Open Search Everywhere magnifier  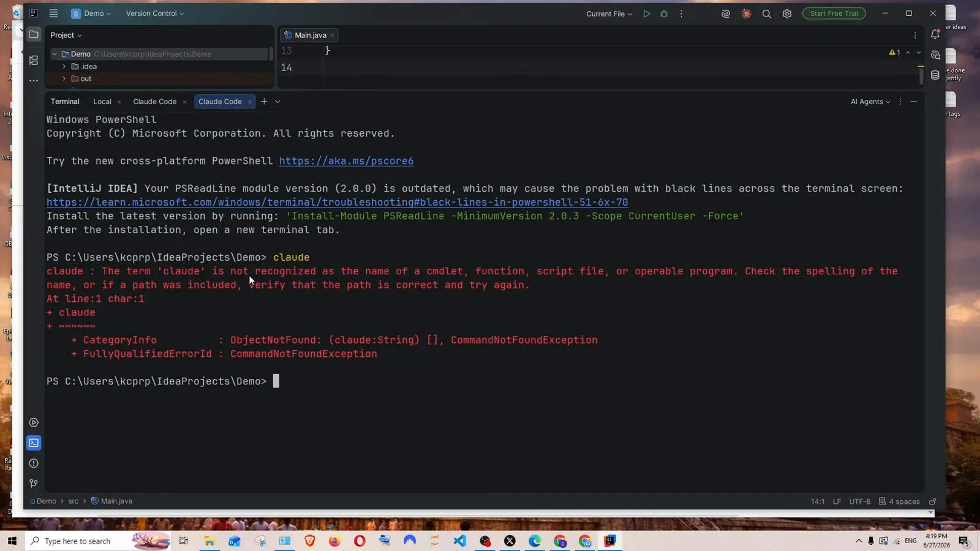point(766,13)
